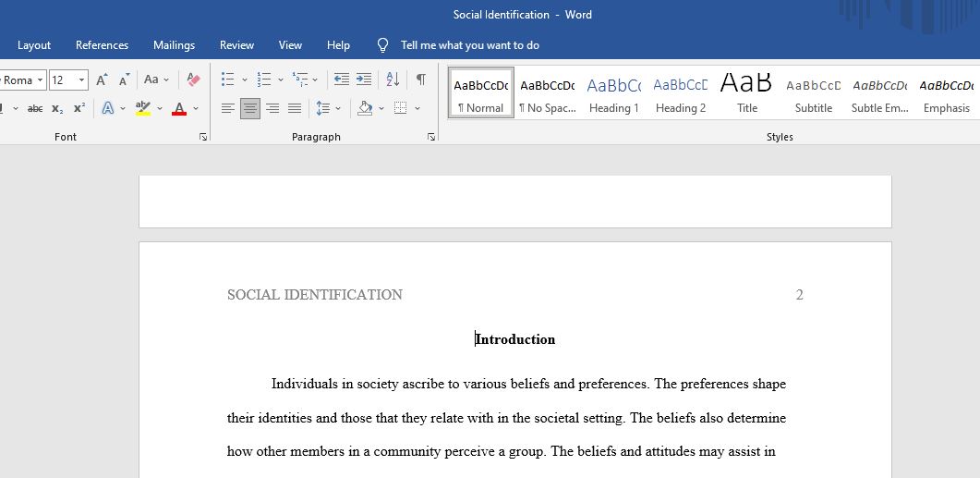This screenshot has height=478, width=980.
Task: Switch to the Mailings tab
Action: pyautogui.click(x=175, y=45)
